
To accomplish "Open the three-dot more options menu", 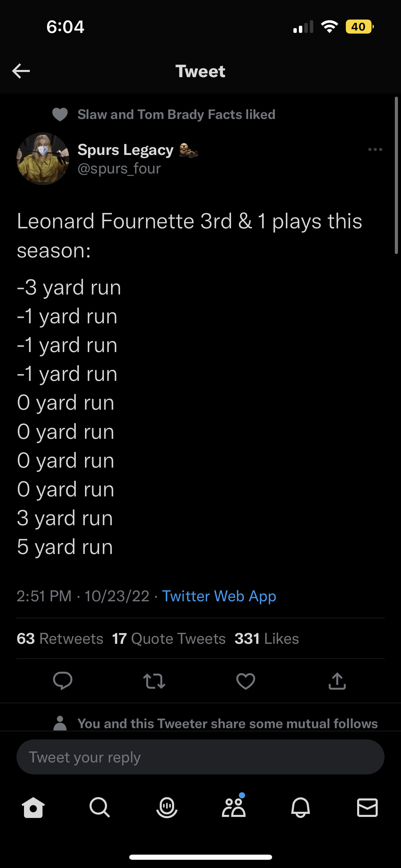I will point(375,149).
